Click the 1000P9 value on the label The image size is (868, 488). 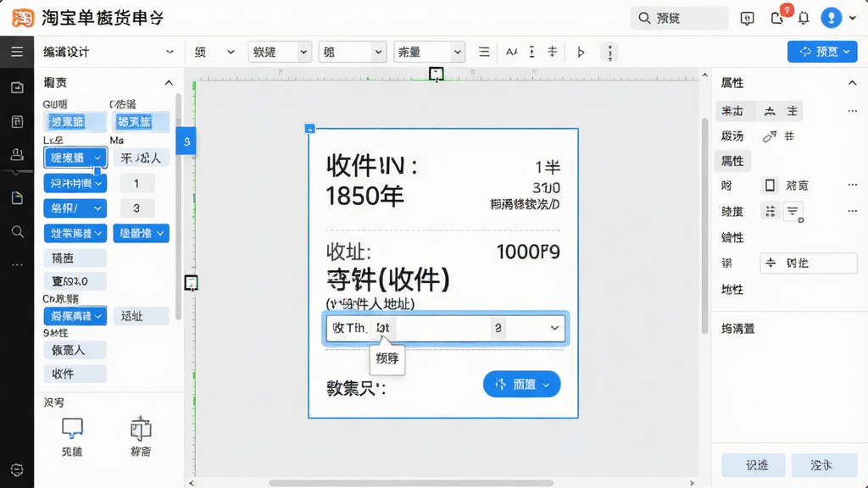(x=528, y=252)
